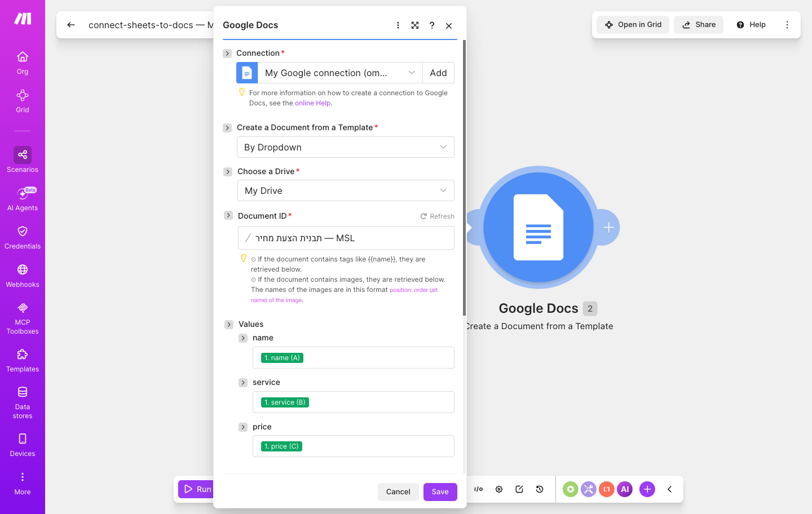The height and width of the screenshot is (514, 812).
Task: Open Data stores in the sidebar
Action: (23, 402)
